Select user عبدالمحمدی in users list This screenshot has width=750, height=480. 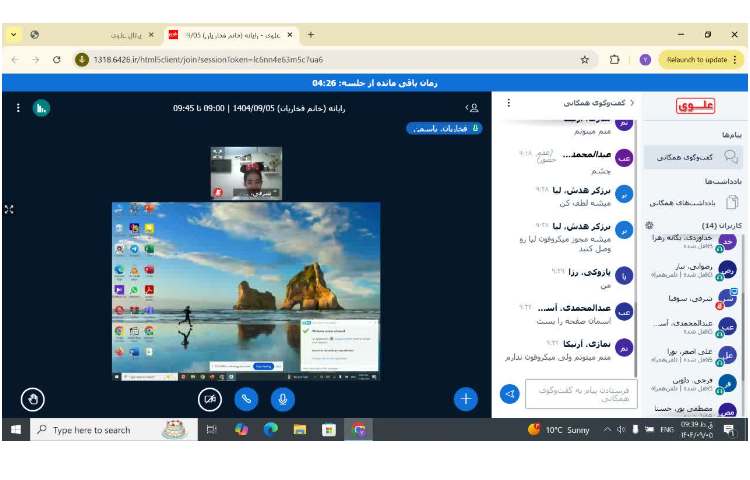pos(693,327)
